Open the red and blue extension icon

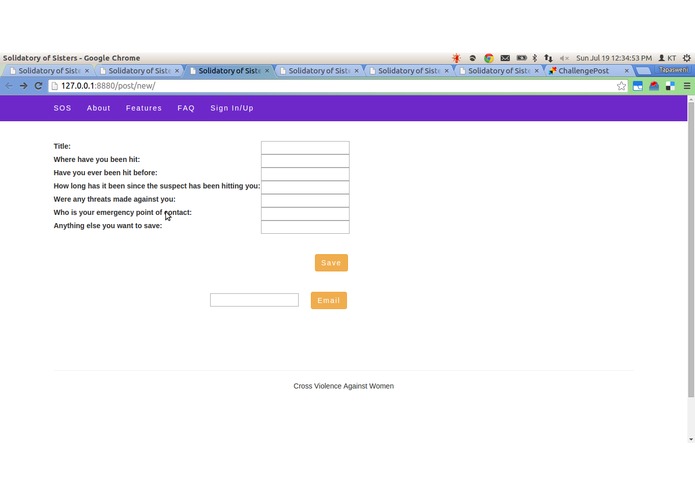(654, 86)
